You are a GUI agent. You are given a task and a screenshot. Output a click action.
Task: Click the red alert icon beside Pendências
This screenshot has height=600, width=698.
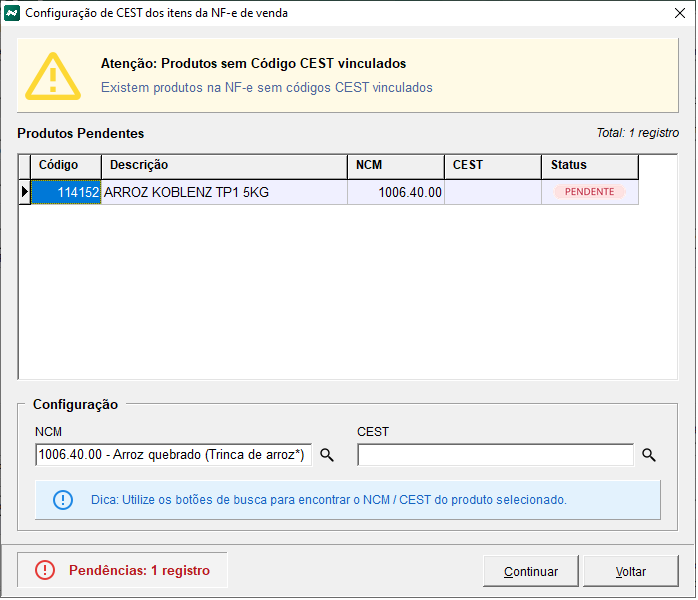[45, 570]
